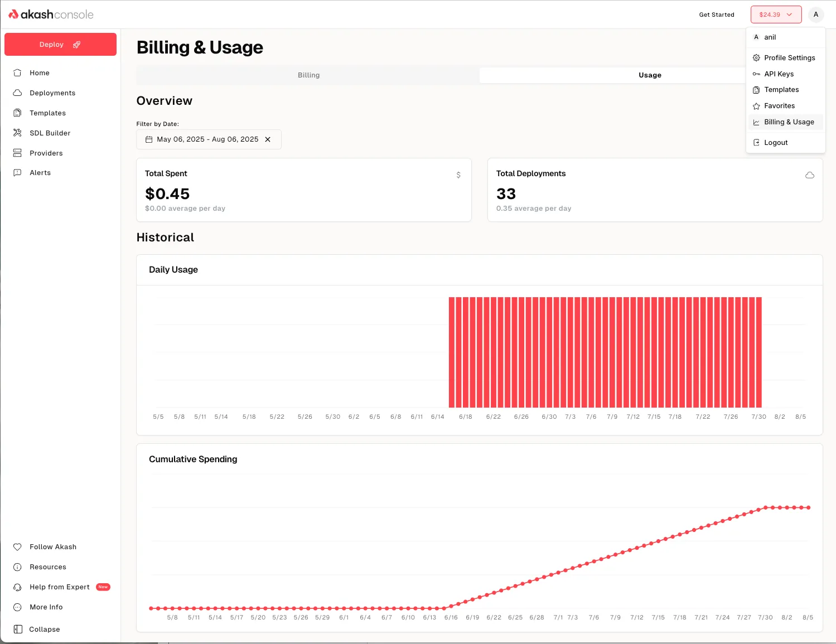The image size is (836, 644).
Task: Go to Deployments in the sidebar
Action: point(52,93)
